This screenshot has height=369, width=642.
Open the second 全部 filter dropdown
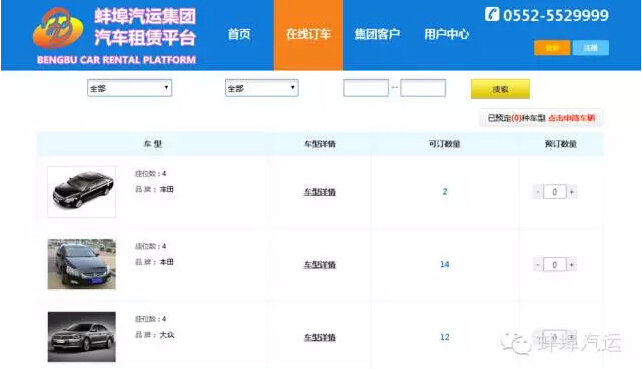click(262, 88)
